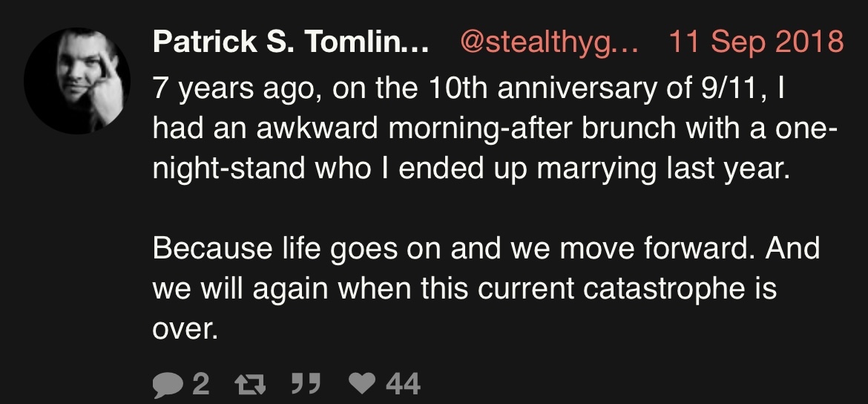Select the "night-stand who I ended up" line
868x404 pixels.
point(471,169)
